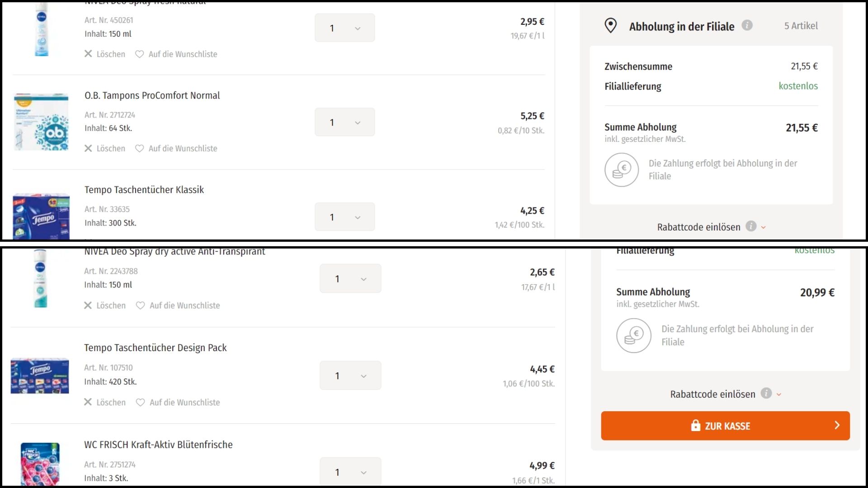868x488 pixels.
Task: Open quantity dropdown for Tempo Design Pack
Action: pos(350,375)
